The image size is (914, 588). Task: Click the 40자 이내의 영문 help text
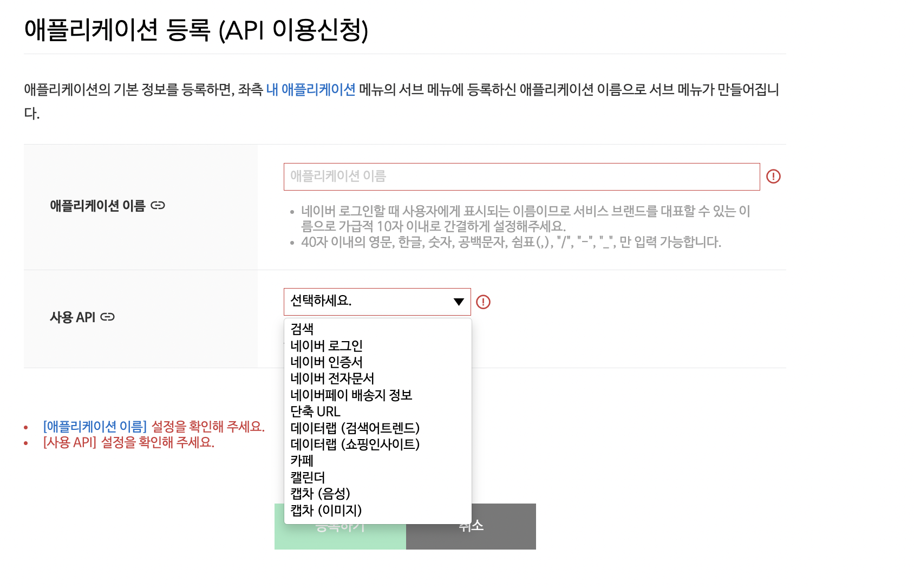coord(511,242)
